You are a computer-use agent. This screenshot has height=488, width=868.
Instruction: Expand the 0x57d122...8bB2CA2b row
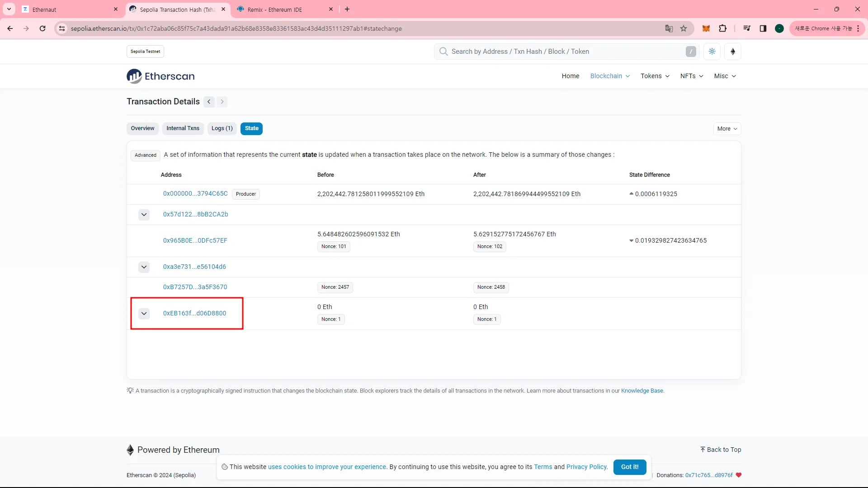tap(144, 215)
